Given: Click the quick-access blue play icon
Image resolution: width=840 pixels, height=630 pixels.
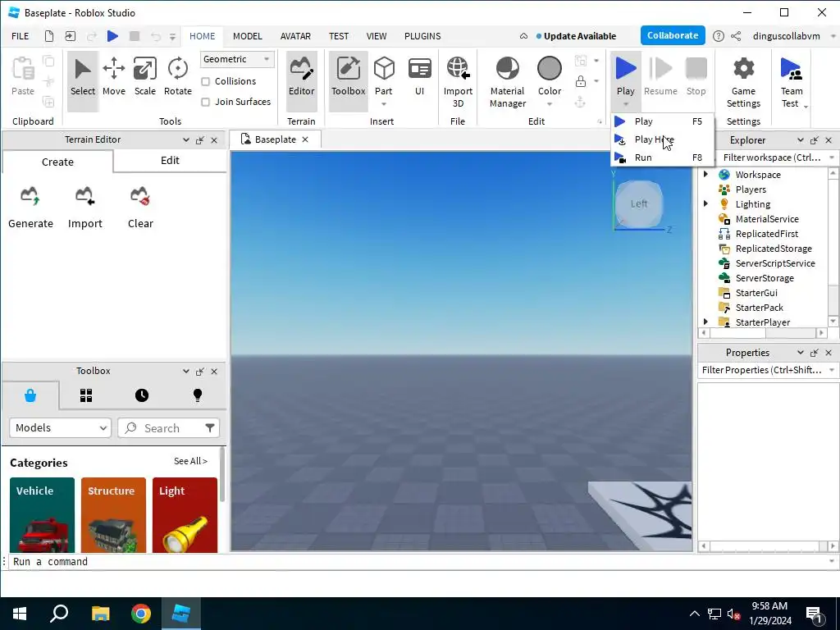Looking at the screenshot, I should [112, 36].
